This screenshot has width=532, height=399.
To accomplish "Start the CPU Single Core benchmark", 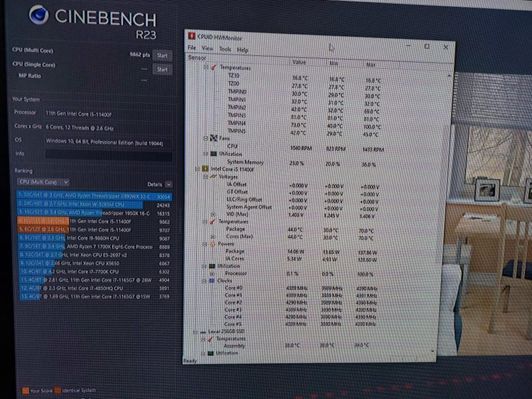I will point(162,70).
